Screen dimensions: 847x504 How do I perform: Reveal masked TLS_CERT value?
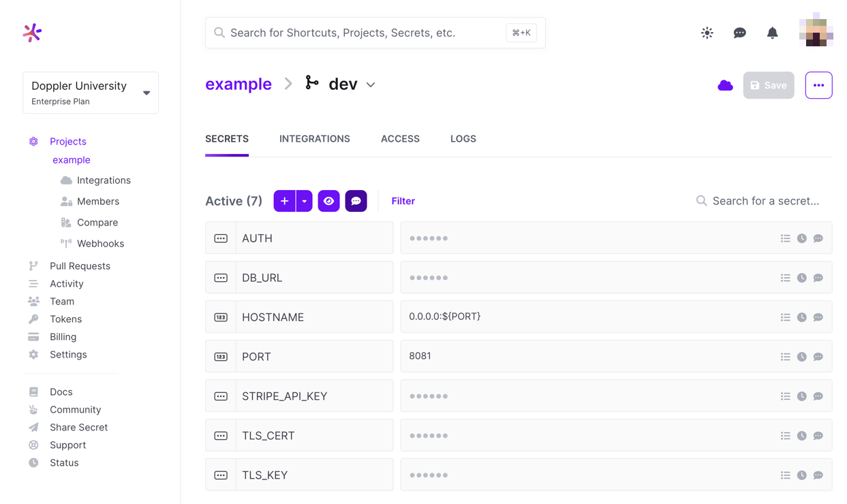click(x=429, y=436)
